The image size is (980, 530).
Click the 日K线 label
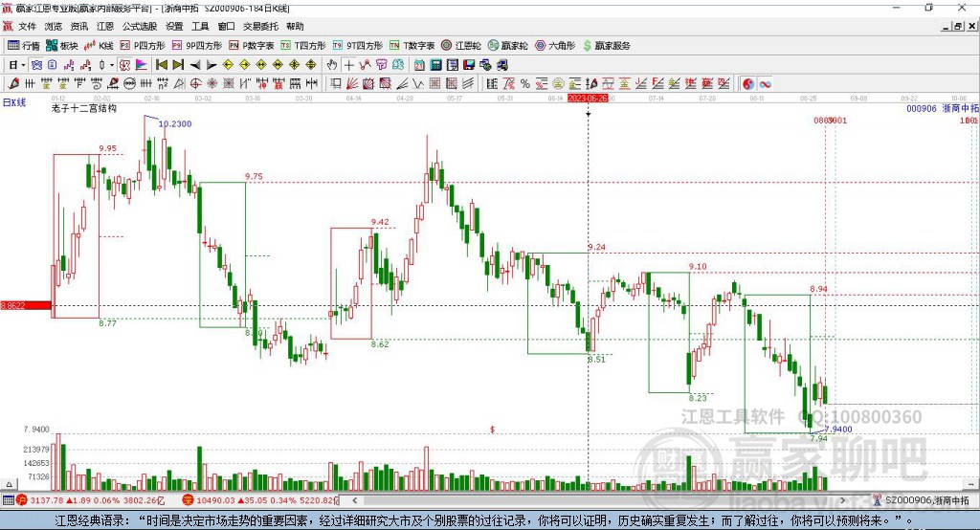click(x=14, y=102)
